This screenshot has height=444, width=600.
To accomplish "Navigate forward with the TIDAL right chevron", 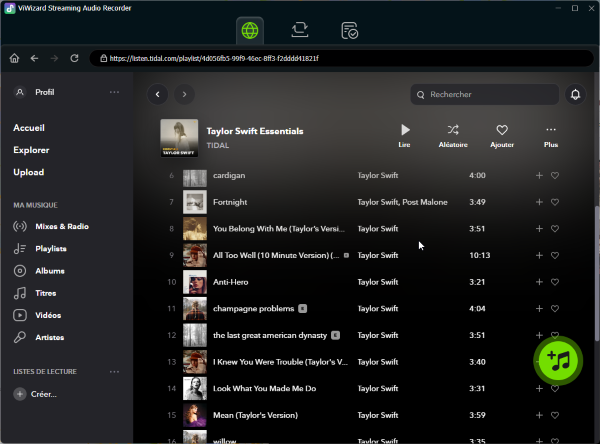I will [184, 94].
